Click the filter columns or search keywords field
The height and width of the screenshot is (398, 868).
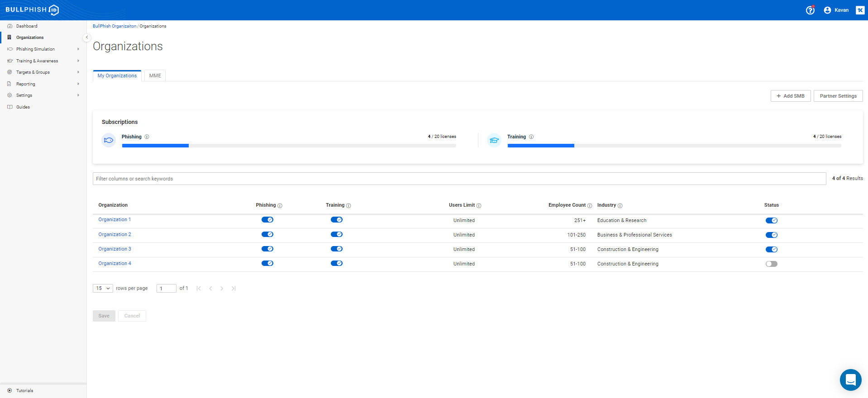[459, 179]
